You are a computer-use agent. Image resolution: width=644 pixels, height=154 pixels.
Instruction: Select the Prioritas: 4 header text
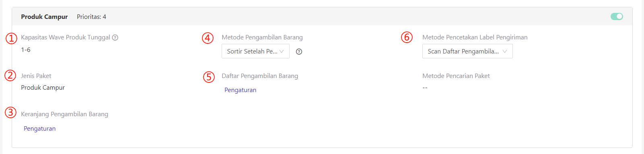click(x=91, y=17)
